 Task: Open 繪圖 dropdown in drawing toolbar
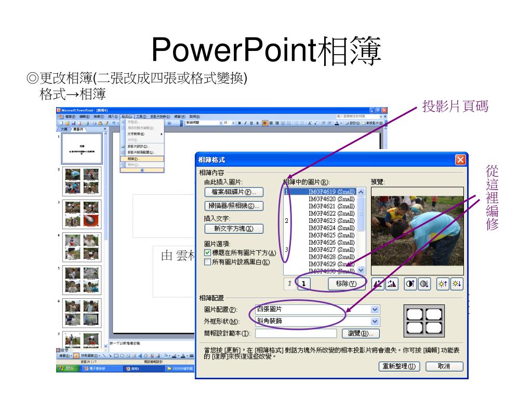click(x=65, y=355)
